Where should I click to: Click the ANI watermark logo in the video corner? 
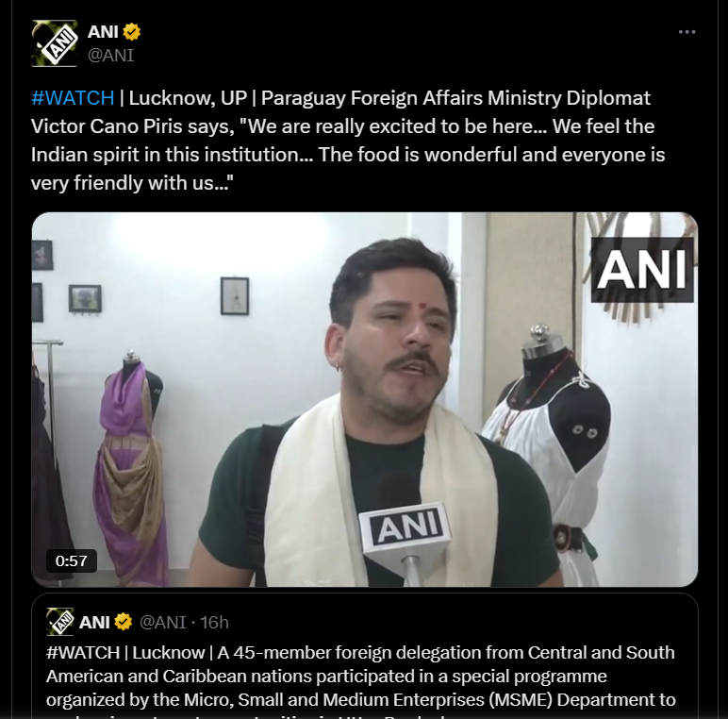tap(641, 270)
